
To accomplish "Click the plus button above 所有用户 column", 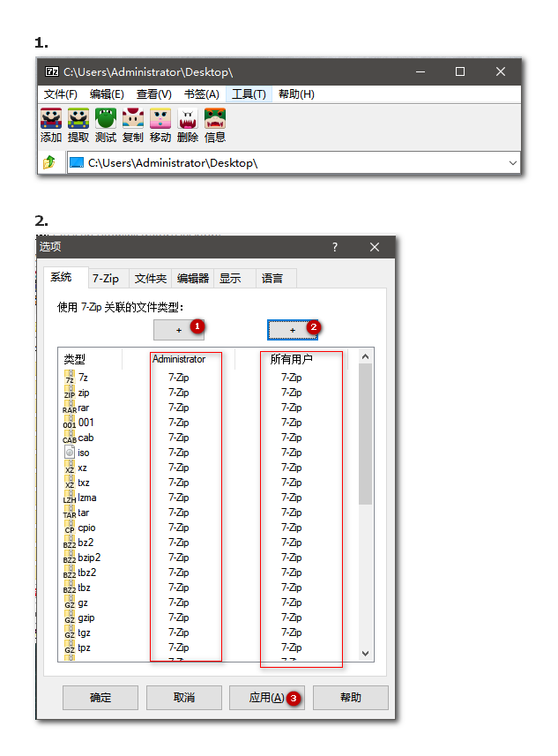I will [x=293, y=330].
